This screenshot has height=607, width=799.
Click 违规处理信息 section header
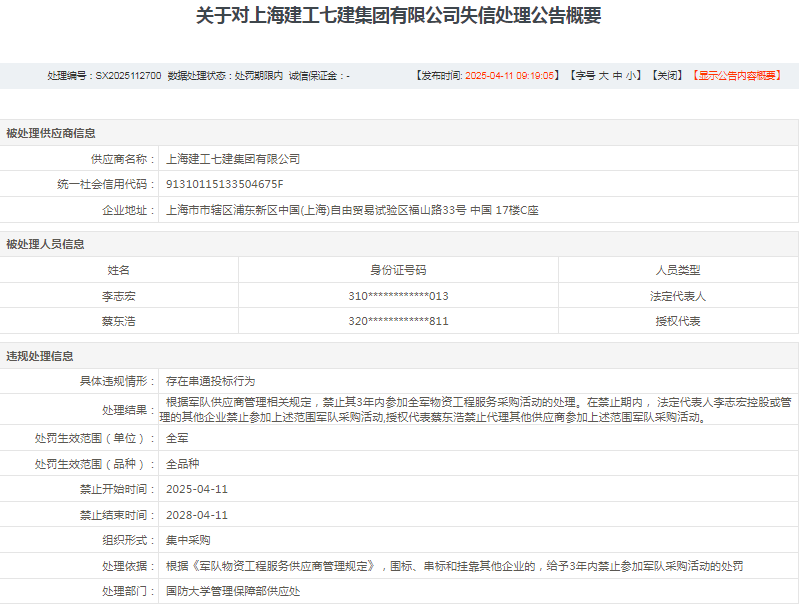[40, 356]
